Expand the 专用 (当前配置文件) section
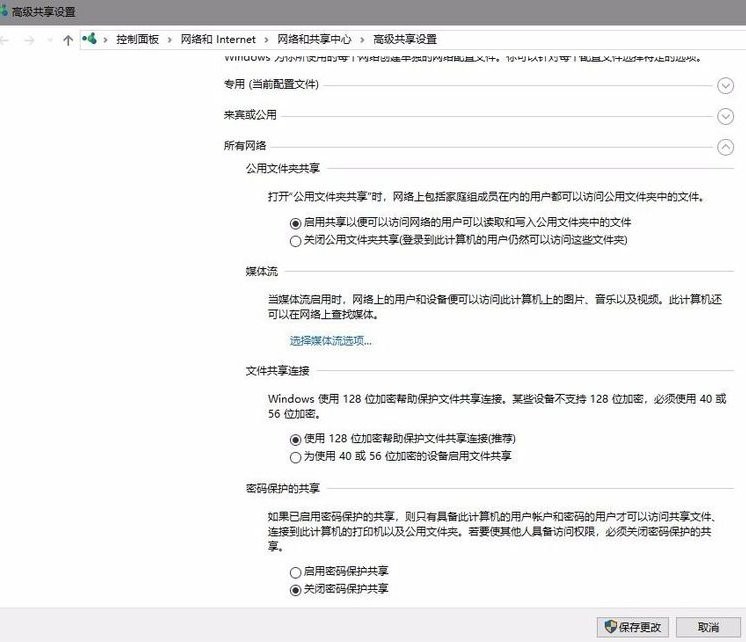Viewport: 746px width, 642px height. point(726,86)
